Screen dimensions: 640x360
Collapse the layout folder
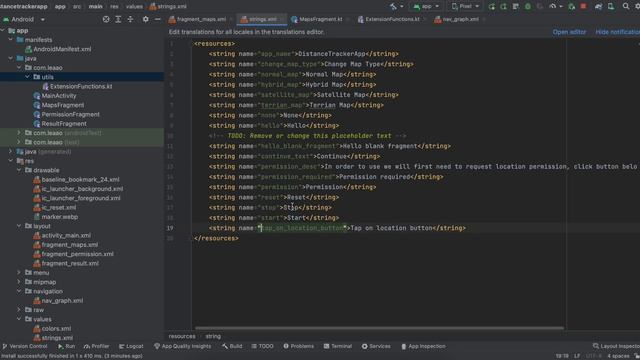pyautogui.click(x=19, y=226)
